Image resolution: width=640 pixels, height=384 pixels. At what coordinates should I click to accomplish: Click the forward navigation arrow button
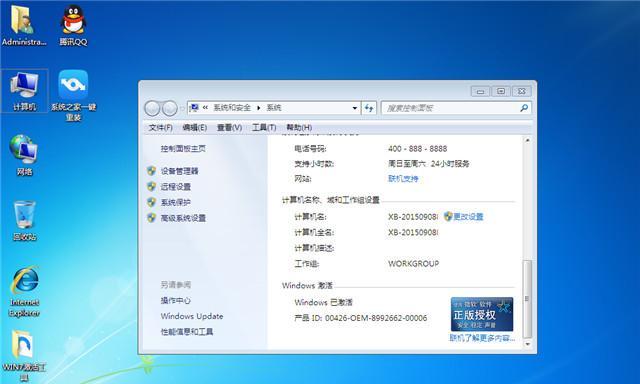coord(169,108)
